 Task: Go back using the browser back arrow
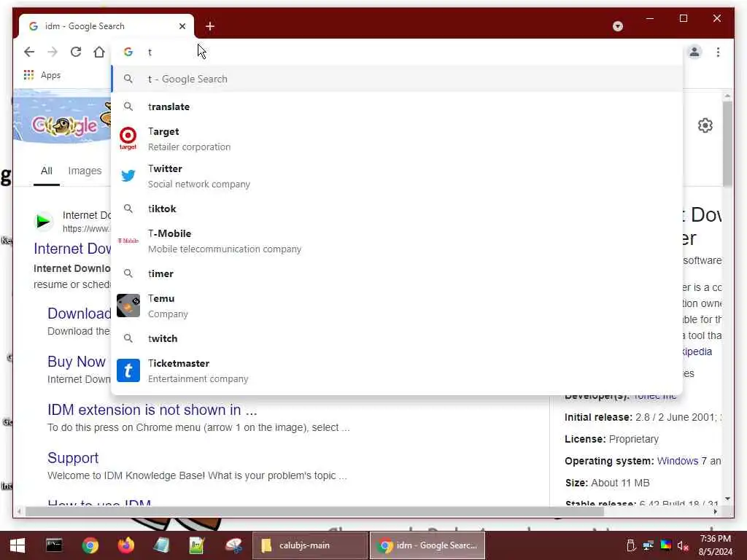point(29,52)
